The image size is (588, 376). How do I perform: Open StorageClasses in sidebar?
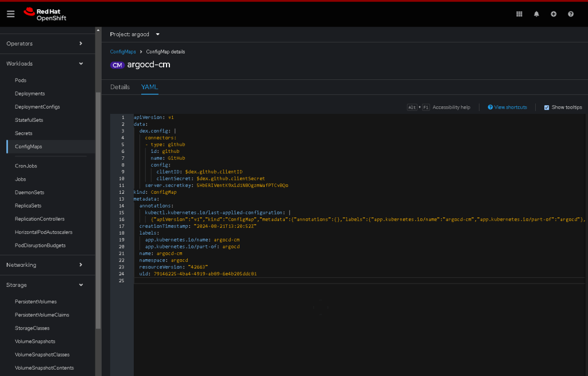32,328
